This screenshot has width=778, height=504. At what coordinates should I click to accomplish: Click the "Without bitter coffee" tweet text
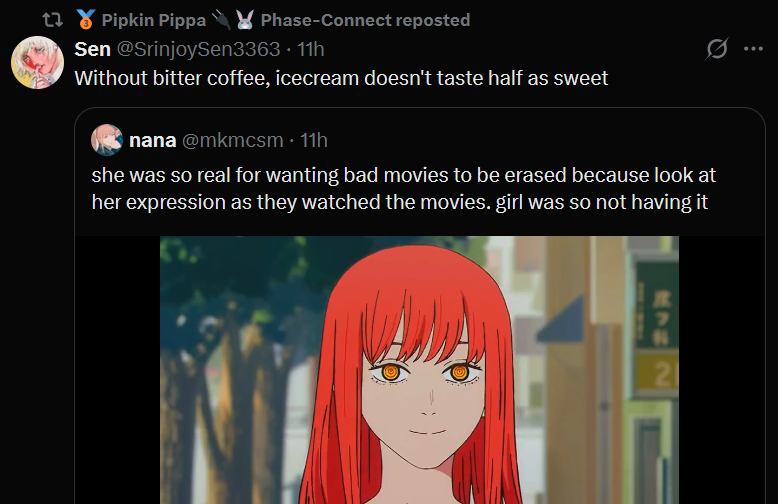pos(341,78)
